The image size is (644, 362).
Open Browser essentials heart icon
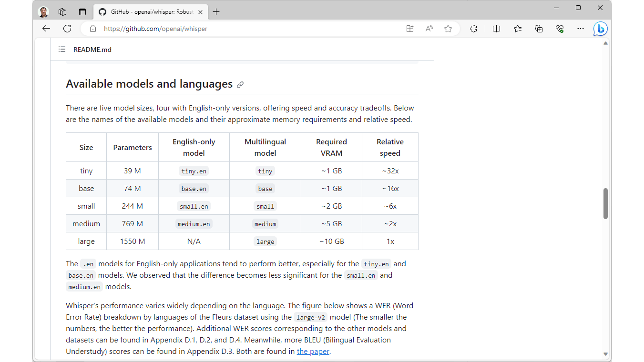[560, 29]
